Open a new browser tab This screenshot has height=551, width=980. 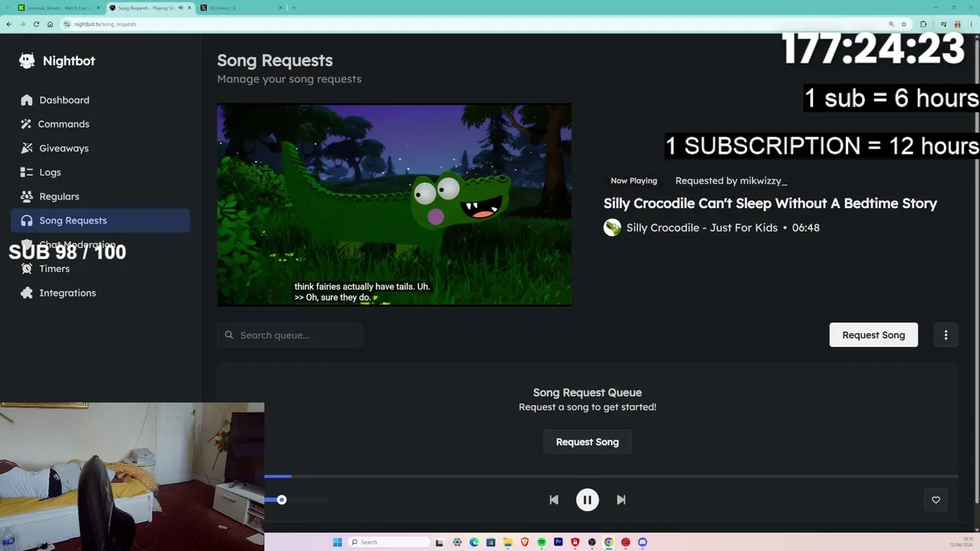[x=294, y=8]
